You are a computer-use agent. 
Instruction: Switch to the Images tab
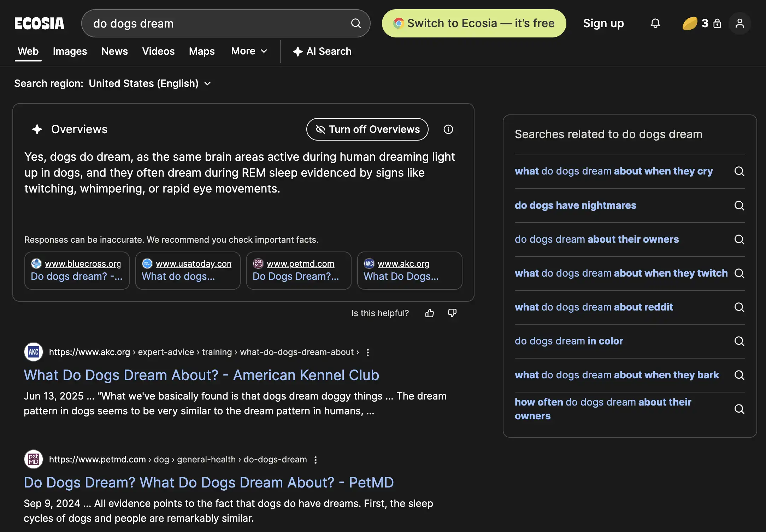pyautogui.click(x=70, y=51)
